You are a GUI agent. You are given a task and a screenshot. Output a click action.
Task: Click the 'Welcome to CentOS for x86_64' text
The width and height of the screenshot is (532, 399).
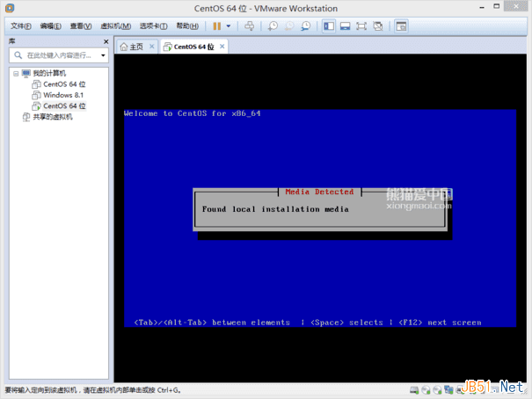[x=192, y=113]
